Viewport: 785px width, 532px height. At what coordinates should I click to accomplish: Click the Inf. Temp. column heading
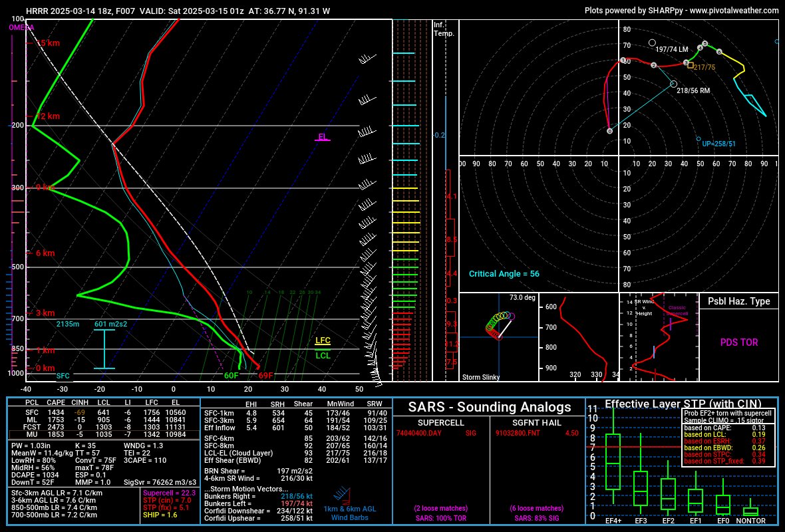(444, 29)
